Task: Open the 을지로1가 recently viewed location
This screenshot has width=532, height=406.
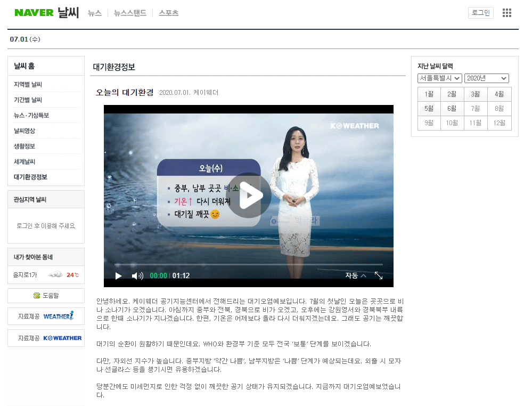Action: [26, 275]
